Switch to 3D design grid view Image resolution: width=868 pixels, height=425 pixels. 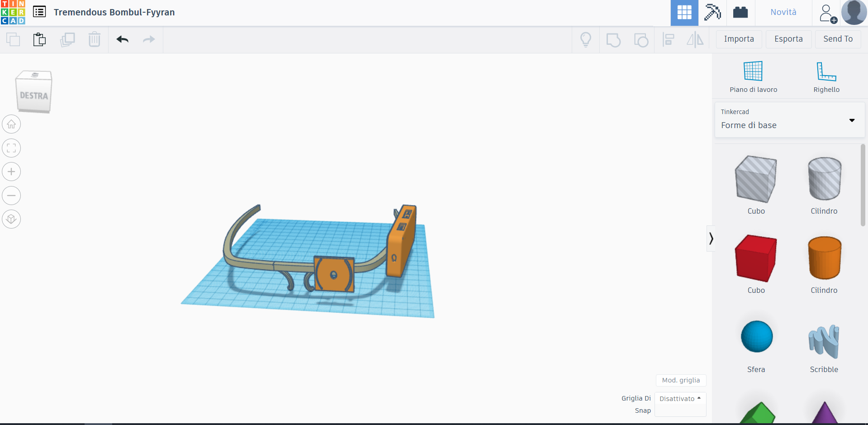tap(684, 13)
